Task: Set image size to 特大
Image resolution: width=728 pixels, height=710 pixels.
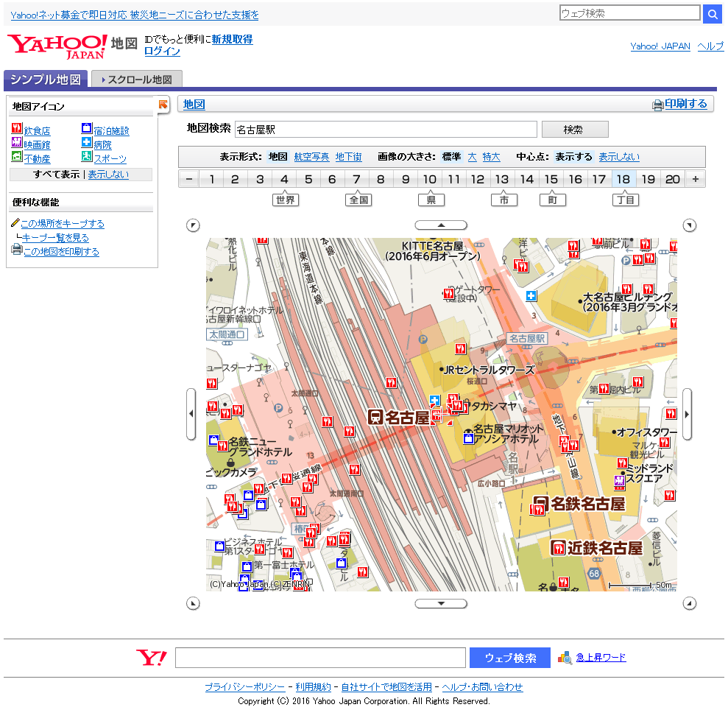Action: click(491, 157)
